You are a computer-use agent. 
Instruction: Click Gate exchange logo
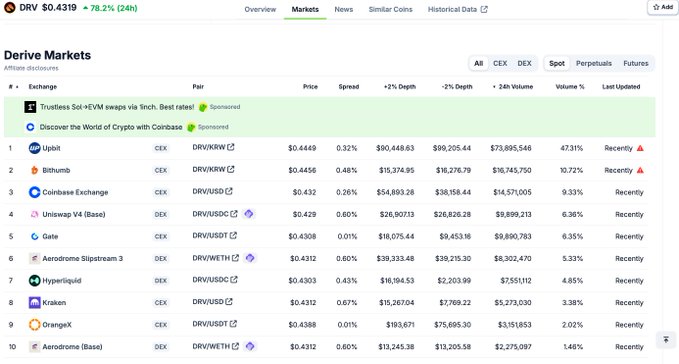click(x=34, y=236)
